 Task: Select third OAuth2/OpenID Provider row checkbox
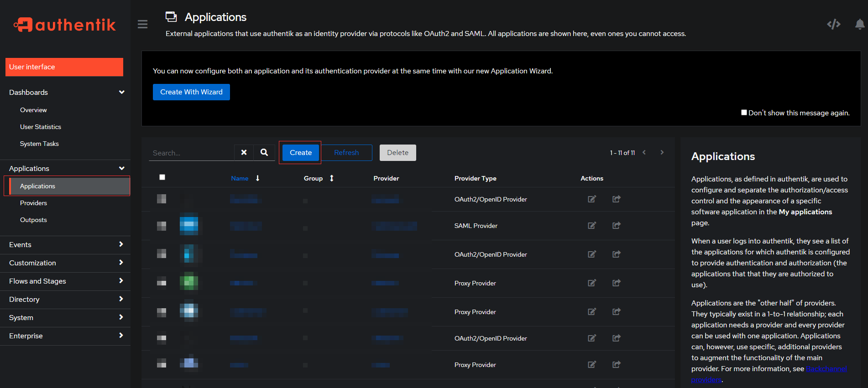coord(162,338)
